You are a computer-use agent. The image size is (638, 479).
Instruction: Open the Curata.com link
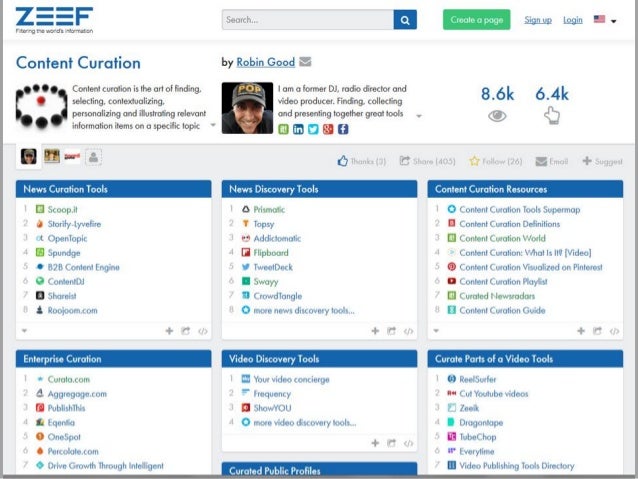[x=69, y=379]
